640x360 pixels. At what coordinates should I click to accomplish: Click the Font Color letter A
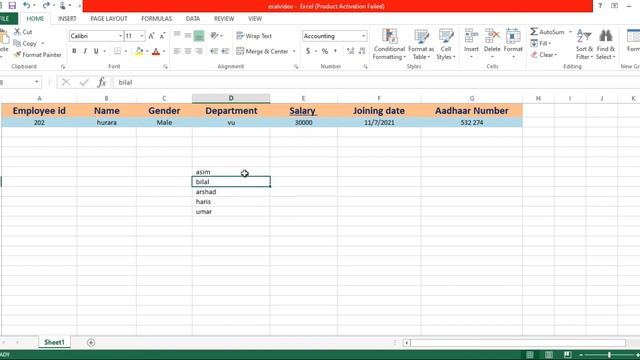pyautogui.click(x=156, y=51)
